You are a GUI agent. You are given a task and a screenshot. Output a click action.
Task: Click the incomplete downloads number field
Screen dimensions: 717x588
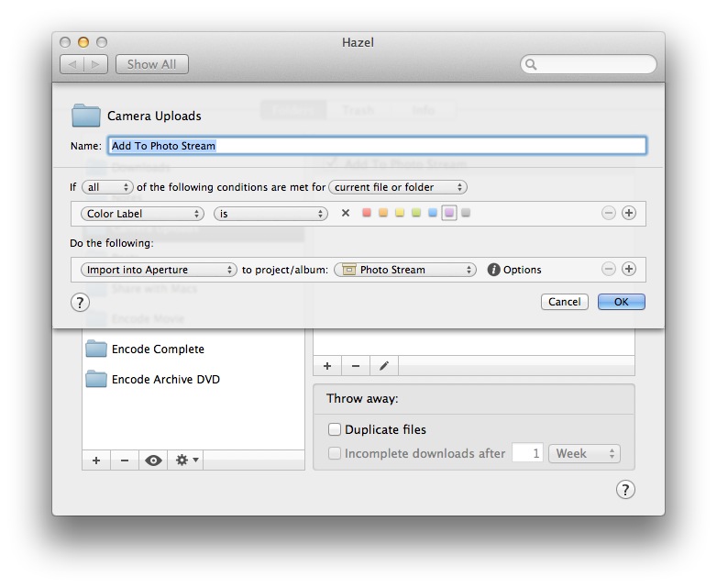tap(528, 453)
